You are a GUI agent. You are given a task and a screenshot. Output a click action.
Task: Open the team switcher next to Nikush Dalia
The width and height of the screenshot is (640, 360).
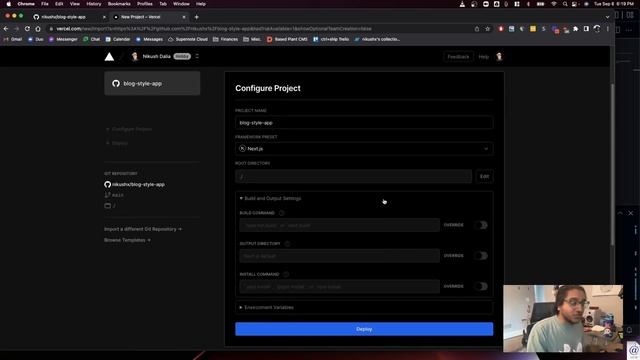click(x=197, y=56)
